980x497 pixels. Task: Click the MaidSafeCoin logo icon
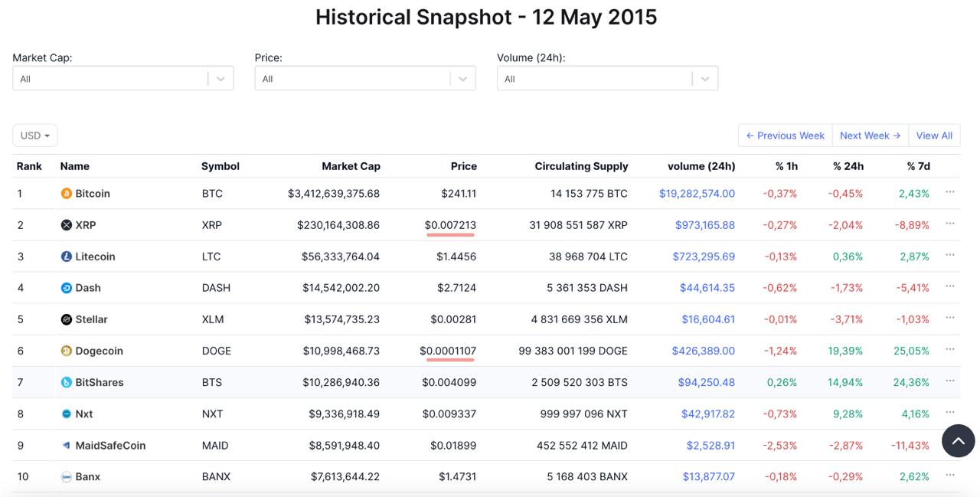coord(66,445)
